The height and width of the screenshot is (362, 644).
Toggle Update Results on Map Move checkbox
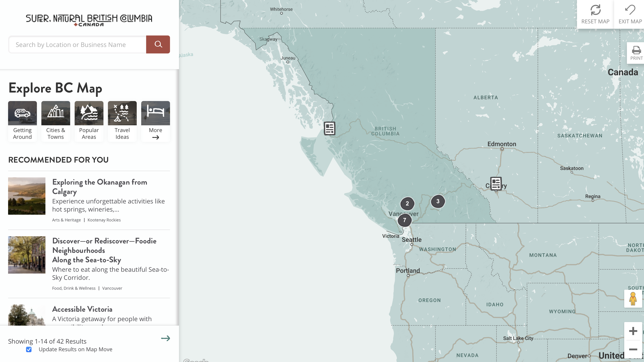pos(29,349)
